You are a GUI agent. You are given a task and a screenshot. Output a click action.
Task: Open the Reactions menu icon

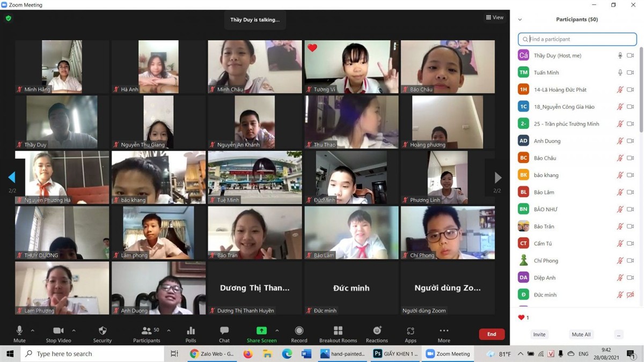377,331
